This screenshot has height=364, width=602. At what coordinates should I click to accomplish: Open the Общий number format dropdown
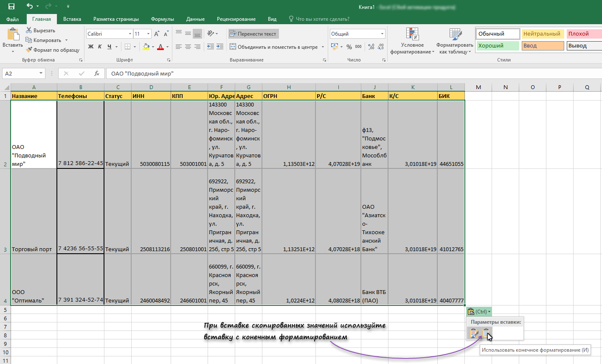pyautogui.click(x=382, y=34)
